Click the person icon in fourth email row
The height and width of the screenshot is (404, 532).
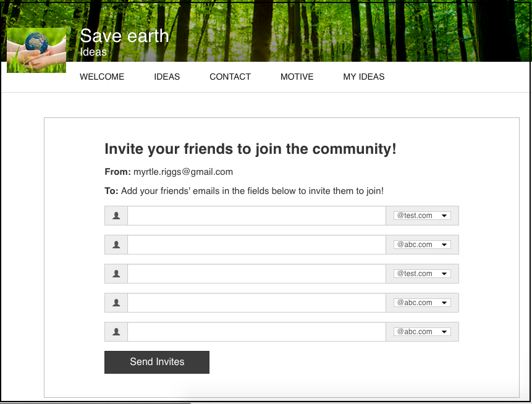point(116,303)
